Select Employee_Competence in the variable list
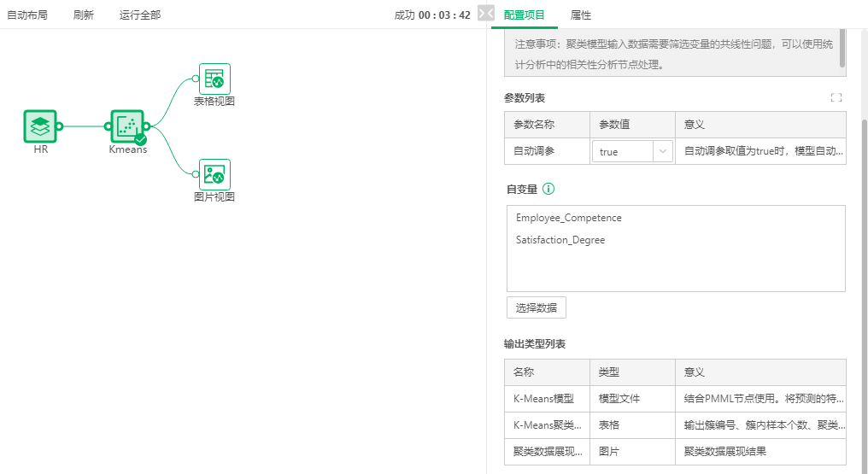 tap(568, 218)
